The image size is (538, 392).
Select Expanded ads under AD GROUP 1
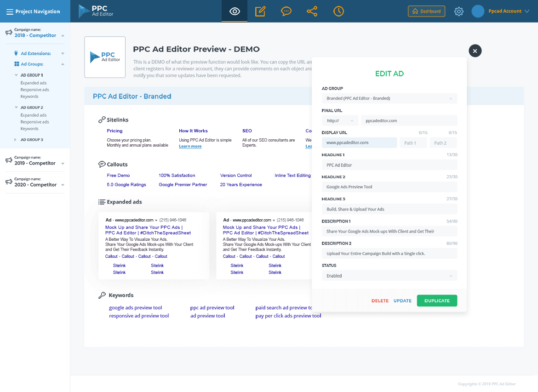click(33, 83)
